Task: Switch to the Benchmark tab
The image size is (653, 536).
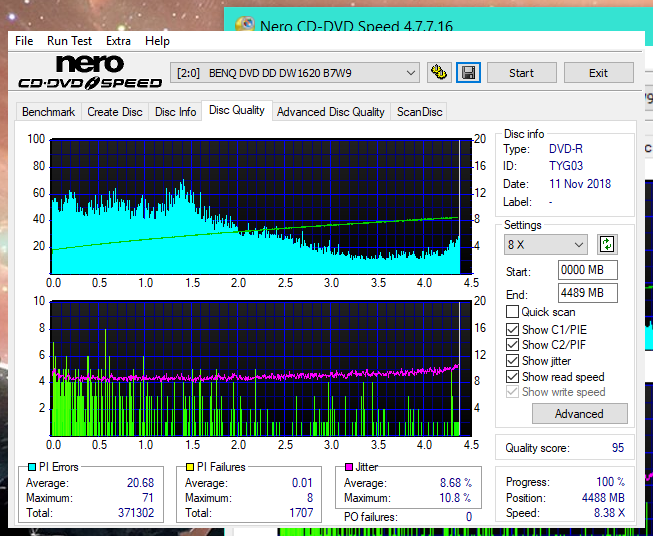Action: pos(49,112)
